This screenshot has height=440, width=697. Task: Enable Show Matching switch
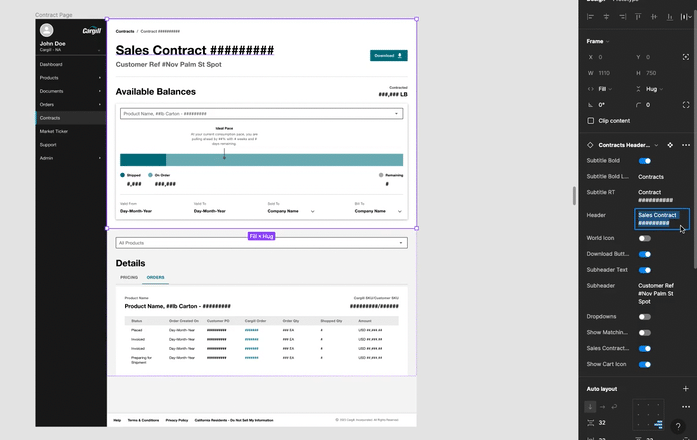(x=645, y=333)
